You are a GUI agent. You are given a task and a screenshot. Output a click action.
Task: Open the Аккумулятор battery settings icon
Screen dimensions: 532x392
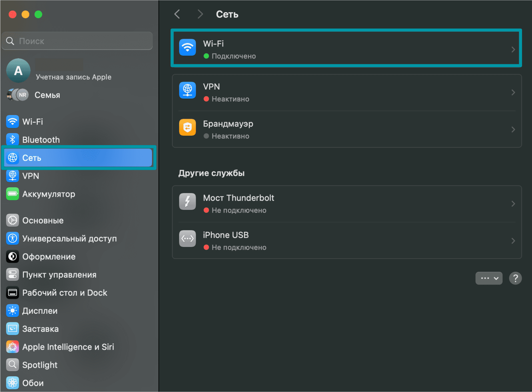click(x=12, y=194)
